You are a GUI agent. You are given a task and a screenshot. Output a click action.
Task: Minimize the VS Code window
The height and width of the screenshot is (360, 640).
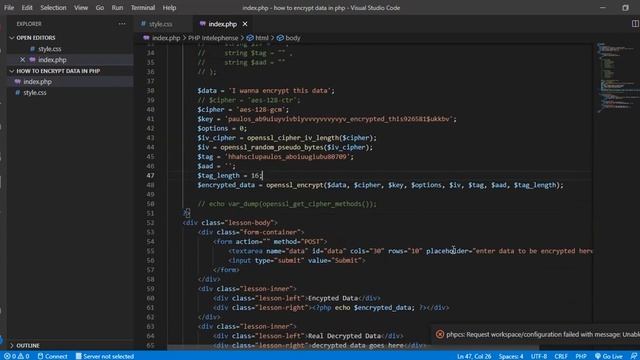coord(602,8)
